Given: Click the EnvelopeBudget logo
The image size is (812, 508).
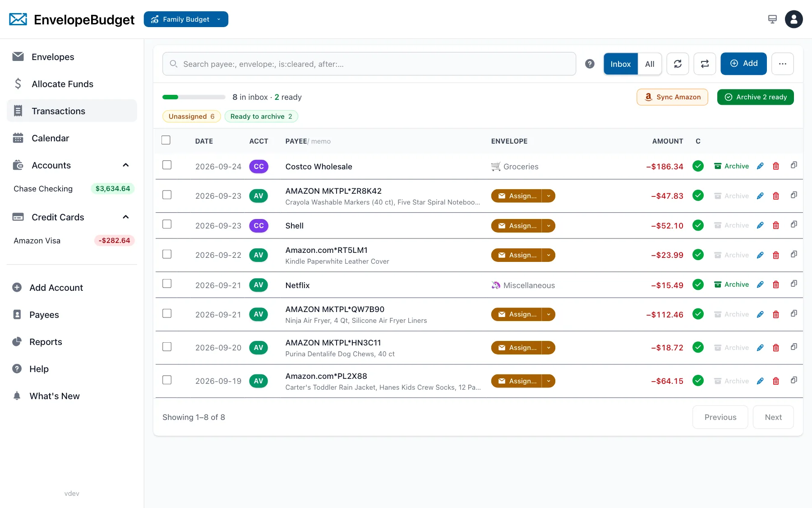Looking at the screenshot, I should point(72,19).
